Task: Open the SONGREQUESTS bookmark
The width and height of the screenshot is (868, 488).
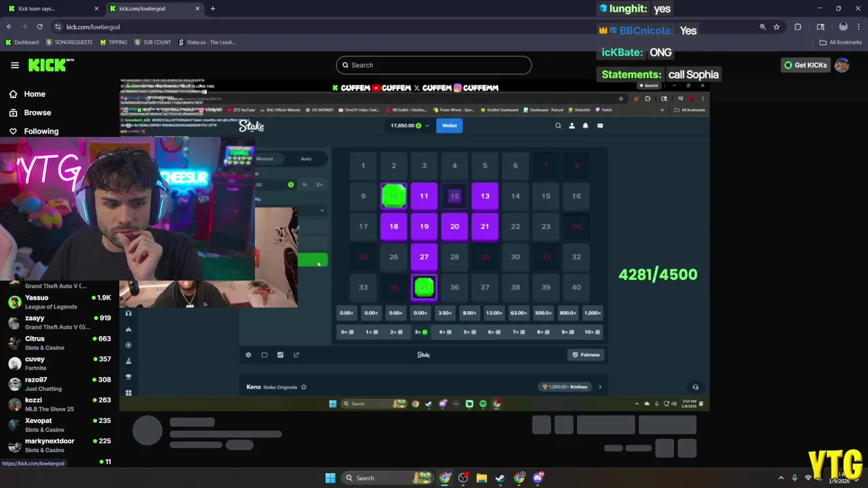Action: pyautogui.click(x=69, y=42)
